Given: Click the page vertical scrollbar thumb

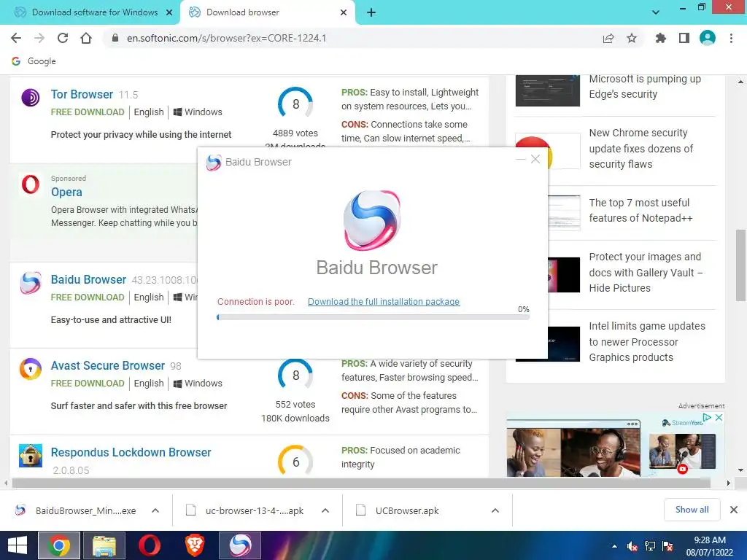Looking at the screenshot, I should (x=740, y=265).
